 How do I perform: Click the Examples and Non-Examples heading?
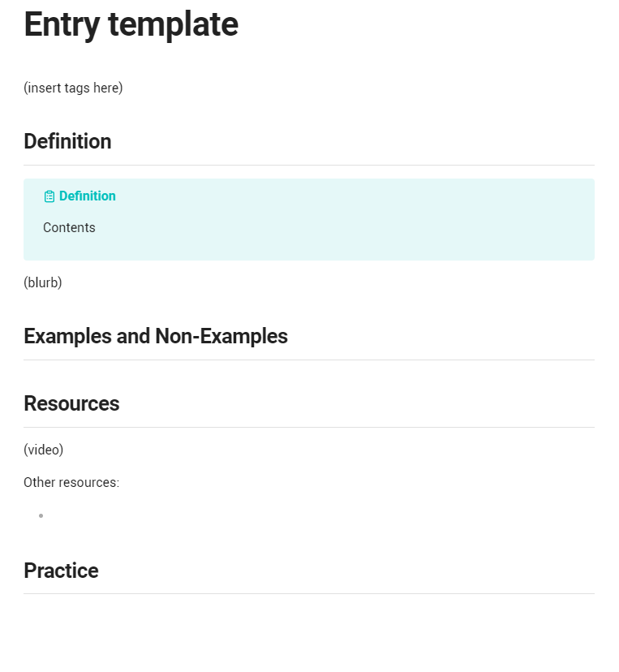156,336
